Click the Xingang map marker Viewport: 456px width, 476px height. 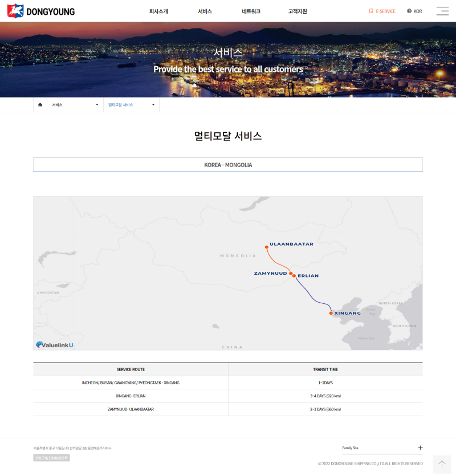coord(331,313)
